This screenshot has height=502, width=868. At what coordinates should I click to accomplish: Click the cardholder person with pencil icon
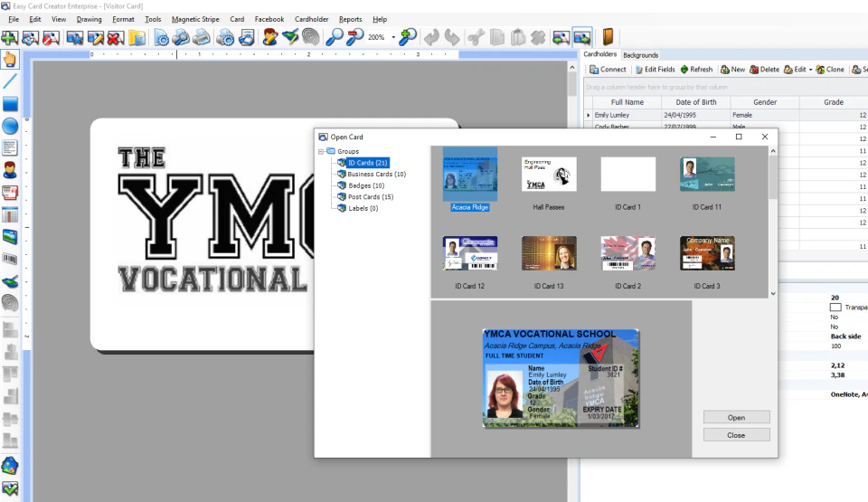pyautogui.click(x=269, y=38)
